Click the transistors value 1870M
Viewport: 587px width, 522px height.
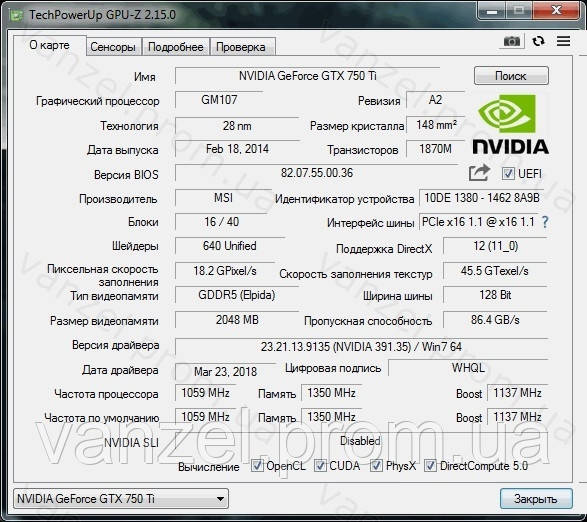pos(435,149)
